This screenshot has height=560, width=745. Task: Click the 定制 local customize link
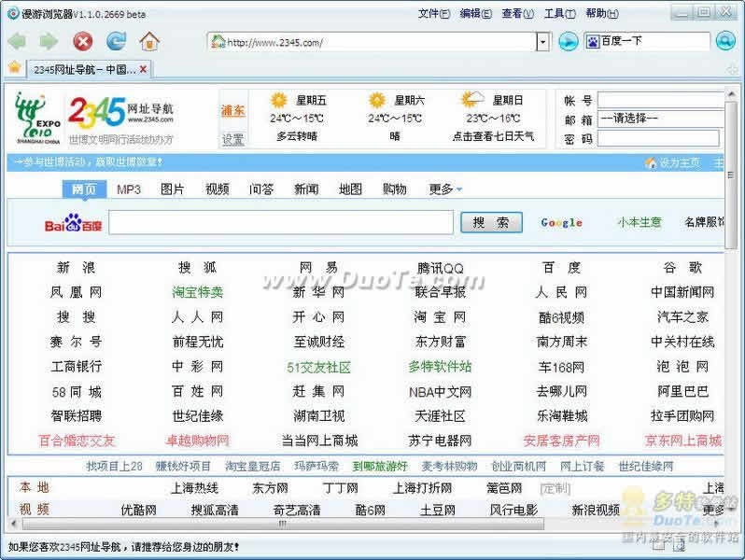click(555, 488)
